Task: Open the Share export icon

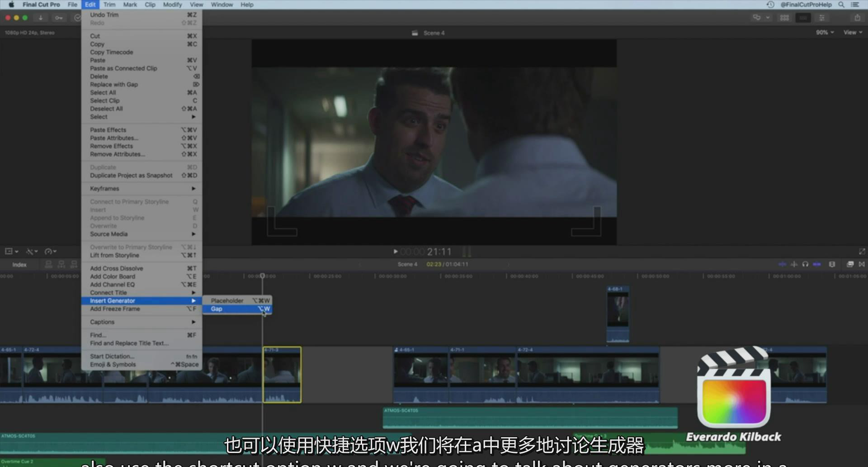Action: [x=857, y=18]
